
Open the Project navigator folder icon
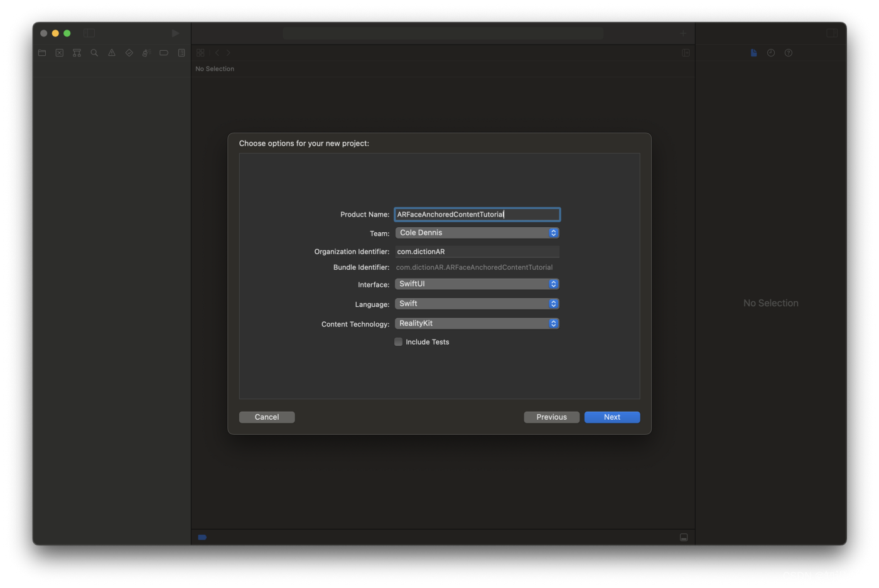point(41,53)
